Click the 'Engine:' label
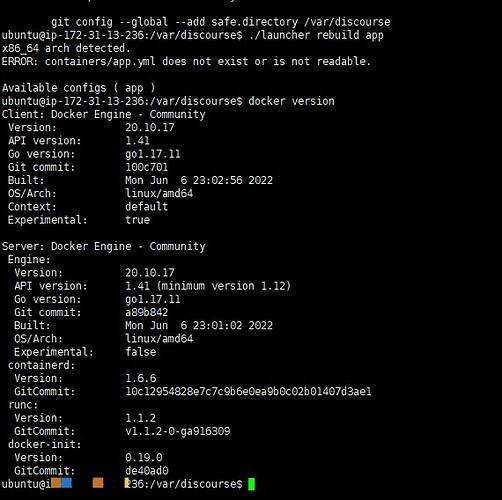Screen dimensions: 502x500 (x=29, y=260)
